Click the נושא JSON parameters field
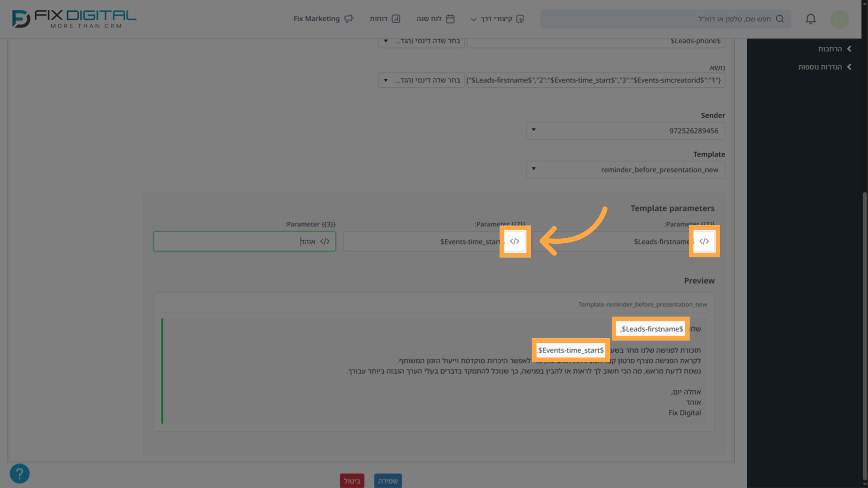Screen dimensions: 868x488 click(596, 80)
